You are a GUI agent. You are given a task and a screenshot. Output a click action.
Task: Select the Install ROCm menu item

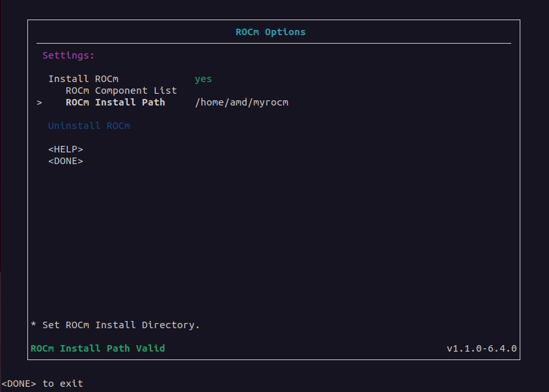tap(83, 79)
